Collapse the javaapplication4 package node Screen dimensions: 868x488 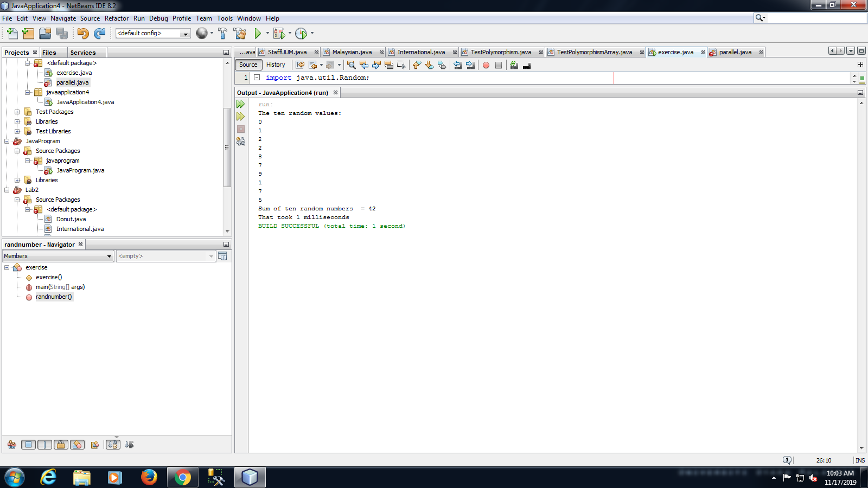27,93
